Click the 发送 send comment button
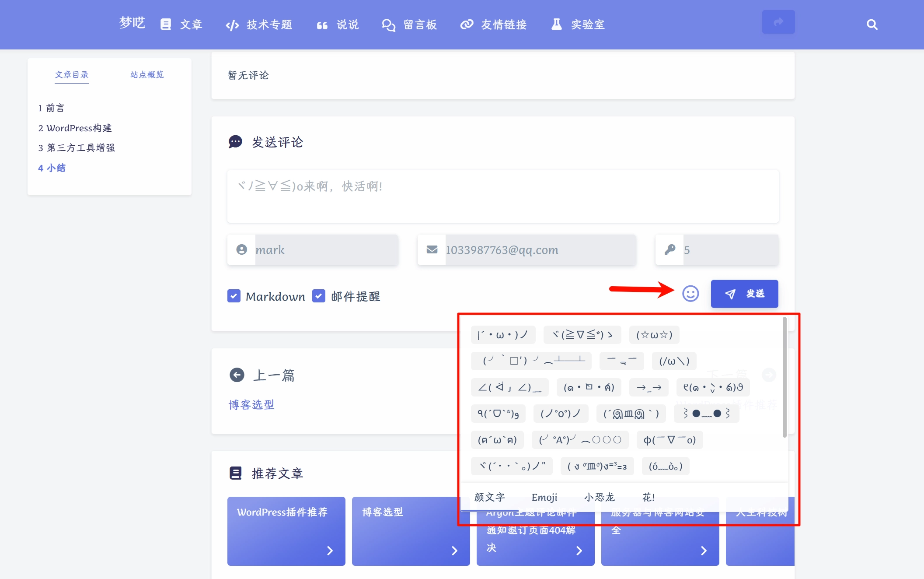 (x=744, y=294)
